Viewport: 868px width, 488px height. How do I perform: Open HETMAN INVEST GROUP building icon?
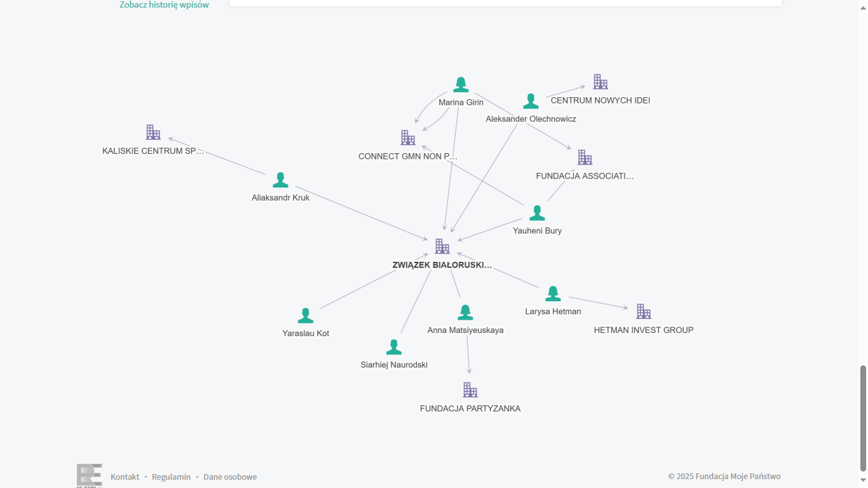pos(644,311)
